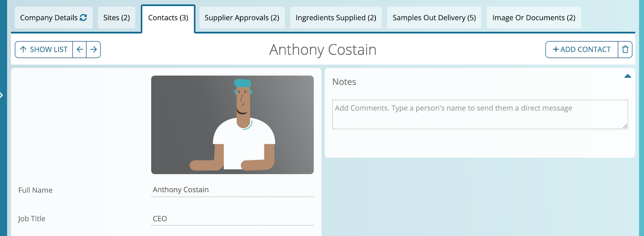Viewport: 644px width, 236px height.
Task: Select the Contacts (3) tab
Action: [168, 19]
